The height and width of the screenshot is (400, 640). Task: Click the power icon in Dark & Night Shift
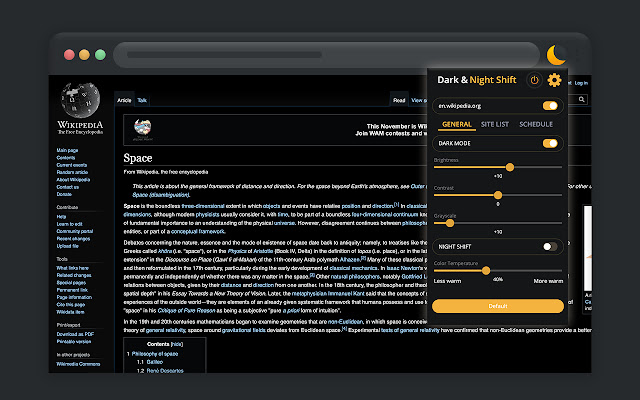[x=534, y=80]
